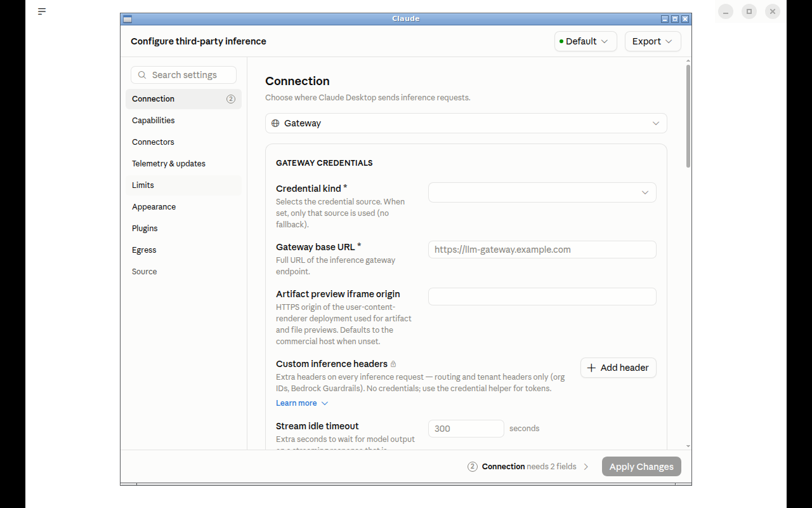Show Appearance settings
The height and width of the screenshot is (508, 812).
(183, 207)
